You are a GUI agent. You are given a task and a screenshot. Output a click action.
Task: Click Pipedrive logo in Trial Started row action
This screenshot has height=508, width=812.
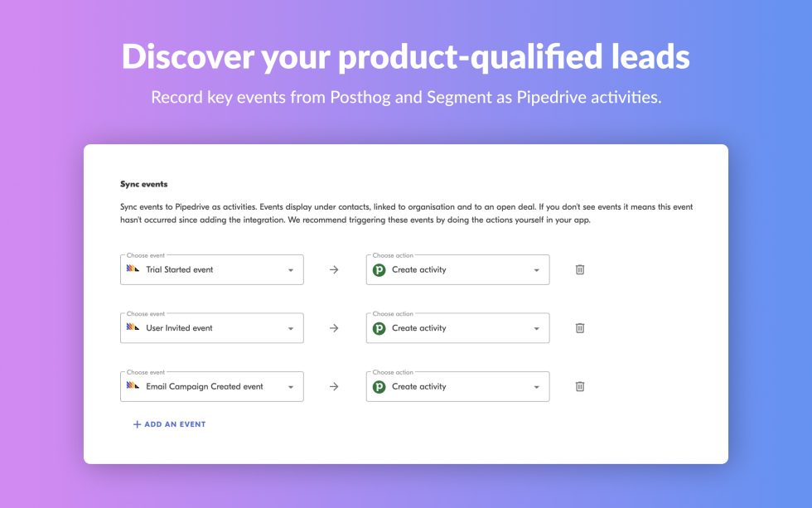(379, 270)
